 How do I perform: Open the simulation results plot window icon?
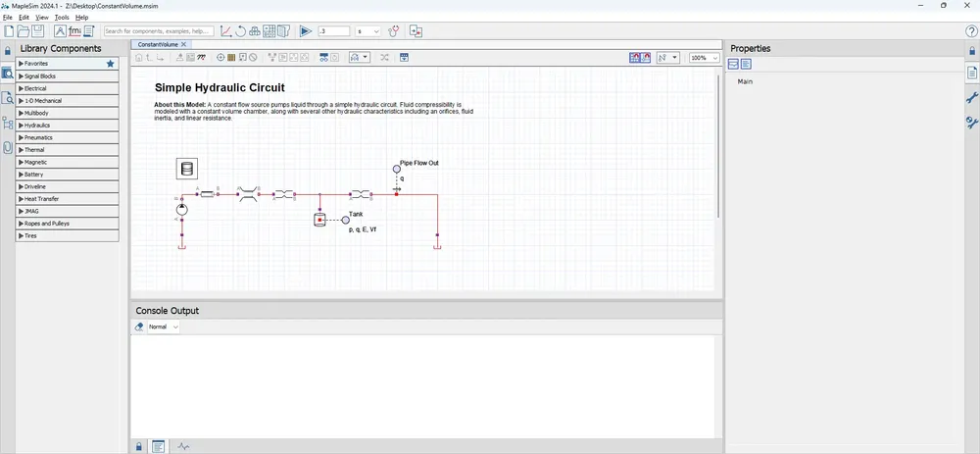(x=226, y=30)
